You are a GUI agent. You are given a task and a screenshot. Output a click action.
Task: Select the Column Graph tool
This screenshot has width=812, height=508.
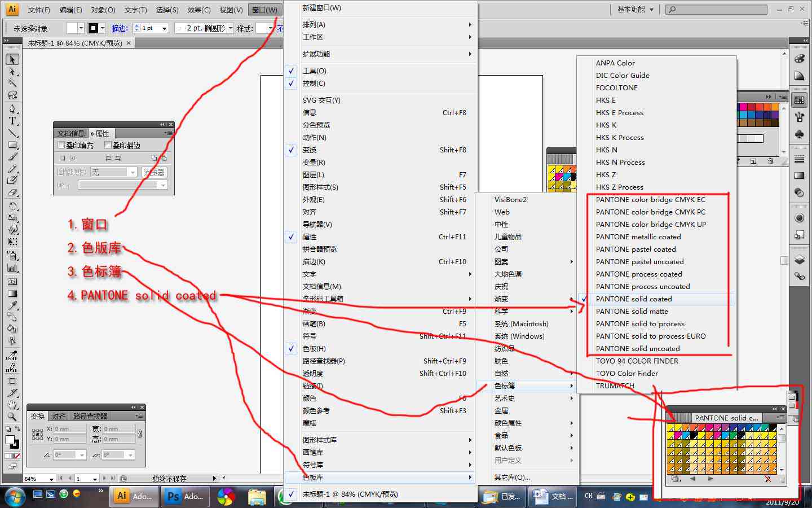click(12, 269)
